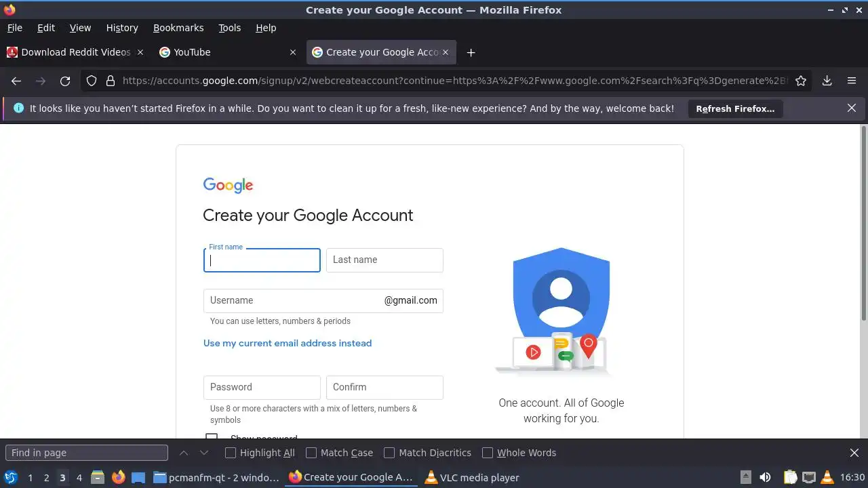This screenshot has width=868, height=488.
Task: Switch to virtual desktop 2
Action: 46,477
